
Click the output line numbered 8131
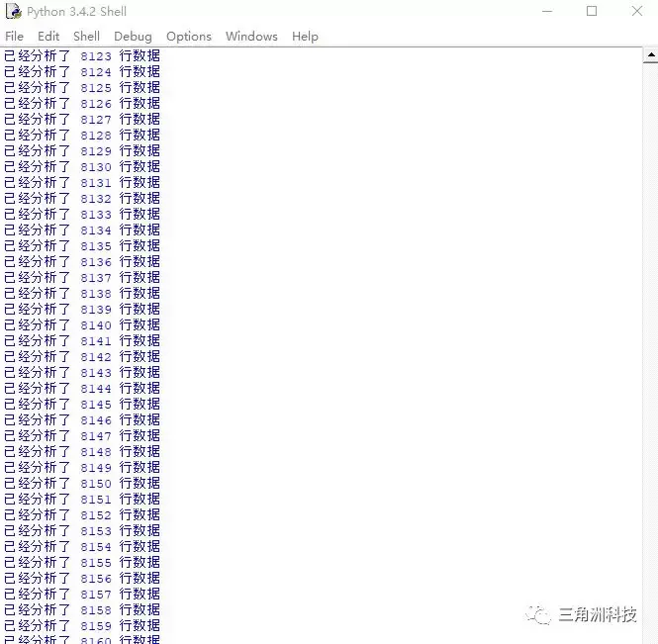(82, 182)
